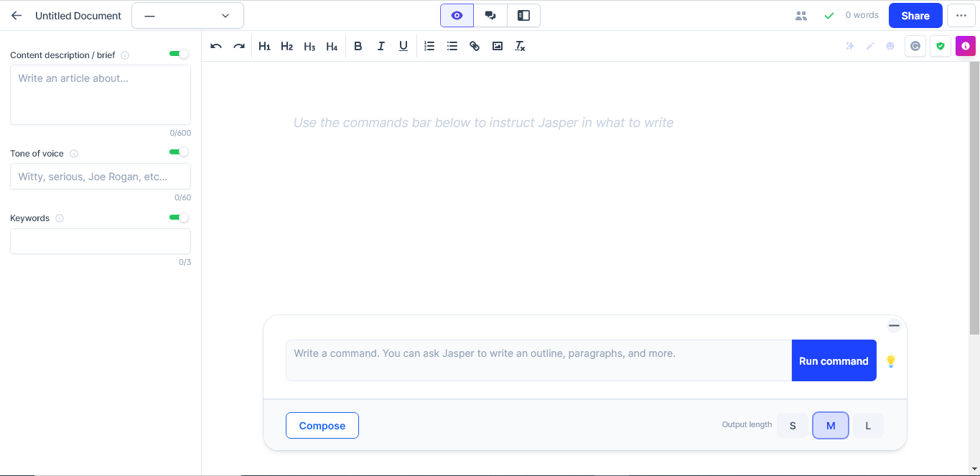Switch to focus mode eye view
980x476 pixels.
[x=457, y=15]
